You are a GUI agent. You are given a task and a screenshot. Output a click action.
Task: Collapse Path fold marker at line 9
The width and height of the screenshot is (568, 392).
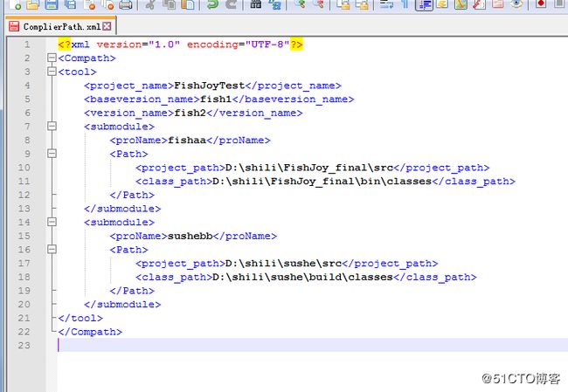(x=52, y=154)
